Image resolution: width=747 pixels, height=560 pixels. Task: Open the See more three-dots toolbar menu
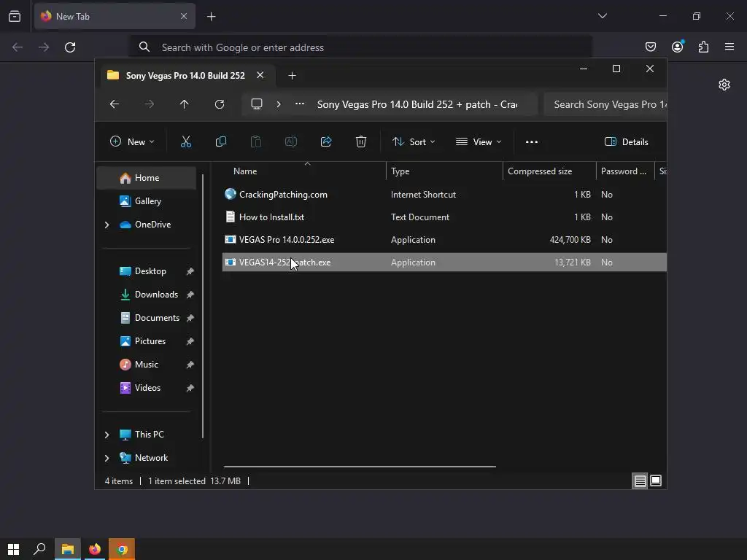coord(532,142)
